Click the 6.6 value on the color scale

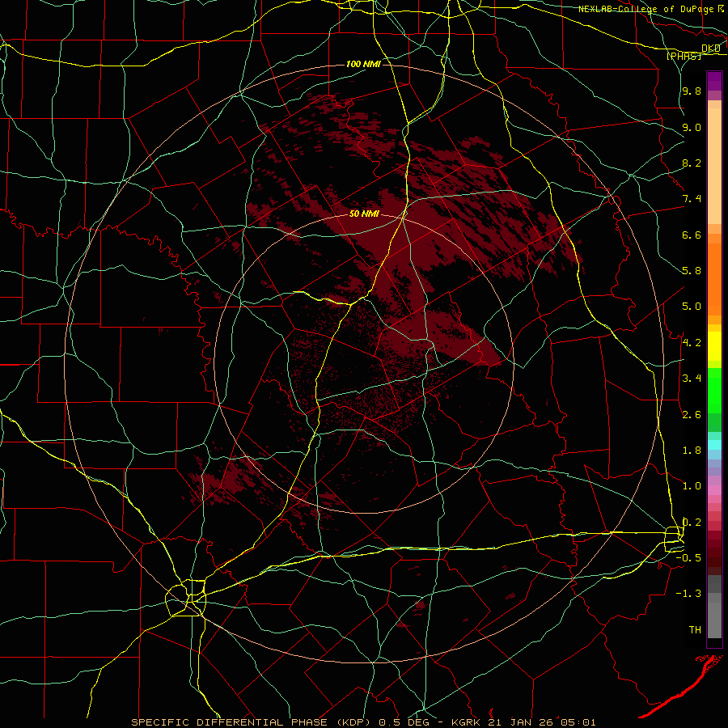click(692, 235)
